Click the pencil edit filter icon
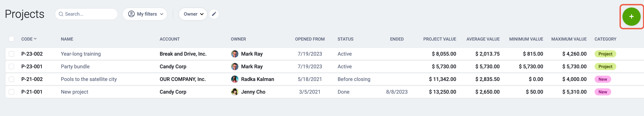644x116 pixels. click(214, 14)
